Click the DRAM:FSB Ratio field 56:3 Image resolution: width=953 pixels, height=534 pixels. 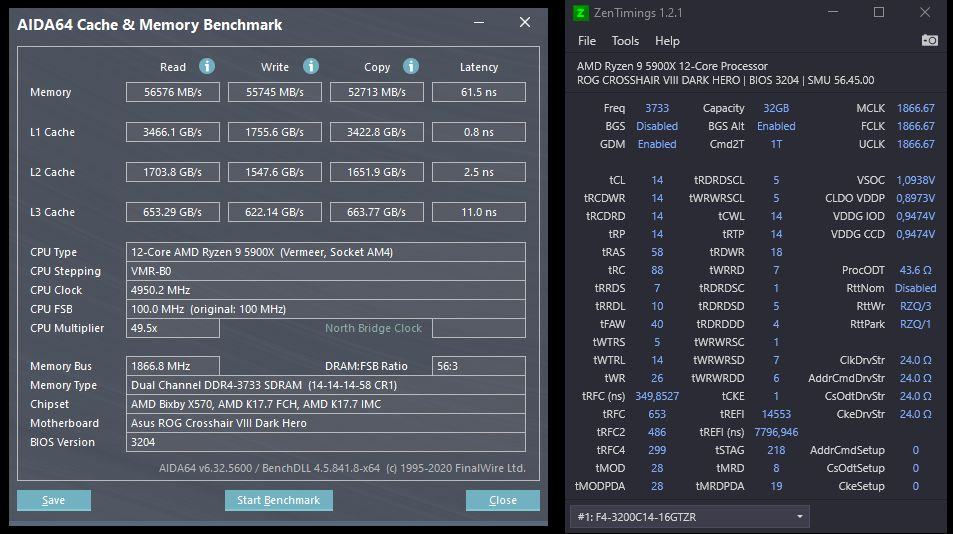[x=479, y=366]
